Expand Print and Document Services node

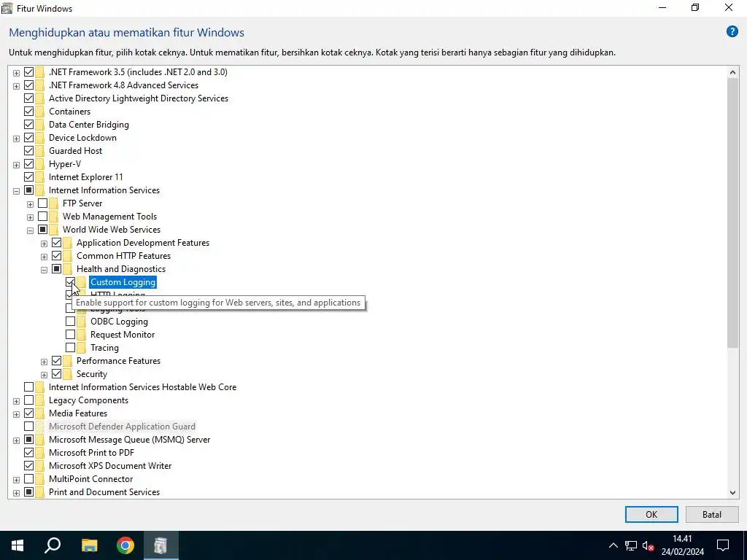coord(16,493)
